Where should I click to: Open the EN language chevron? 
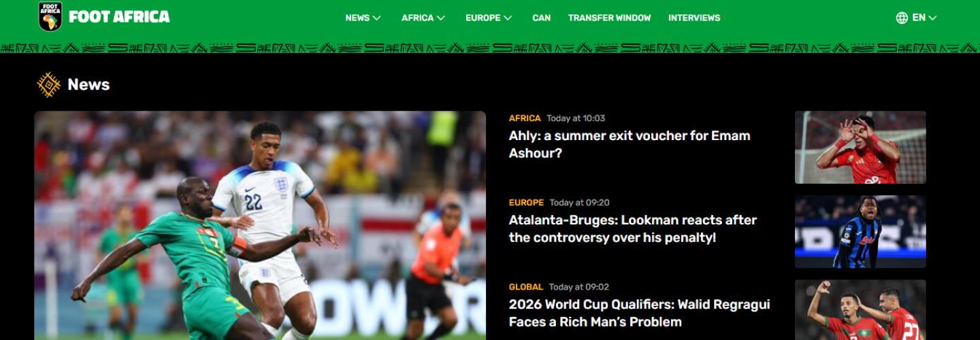[x=932, y=18]
